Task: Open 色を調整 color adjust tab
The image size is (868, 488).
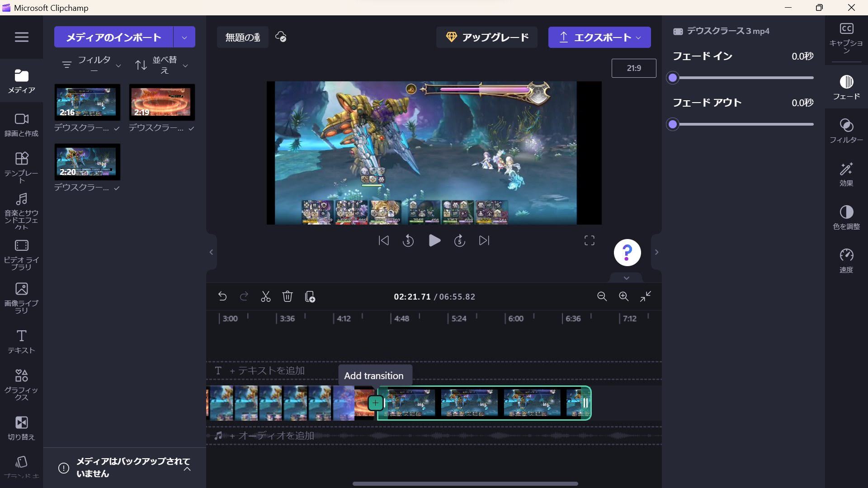Action: [x=846, y=217]
